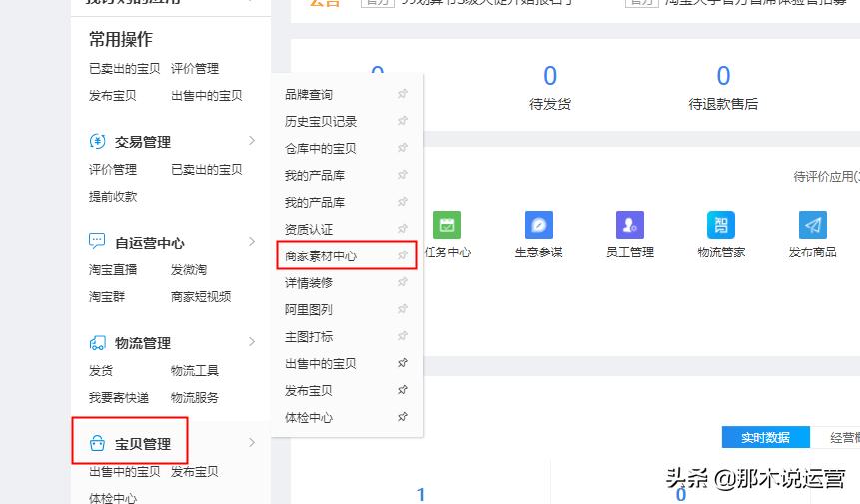Open the 物流管家 app icon
Image resolution: width=860 pixels, height=504 pixels.
721,225
